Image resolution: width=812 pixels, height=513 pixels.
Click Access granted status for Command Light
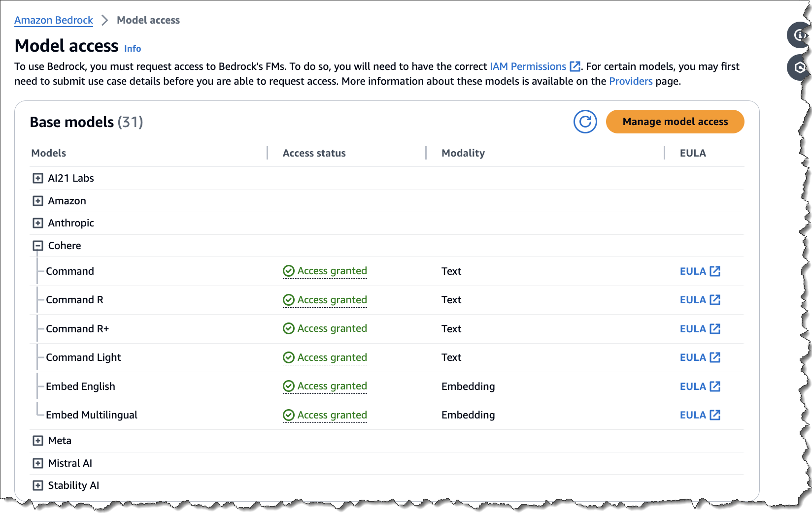[332, 357]
